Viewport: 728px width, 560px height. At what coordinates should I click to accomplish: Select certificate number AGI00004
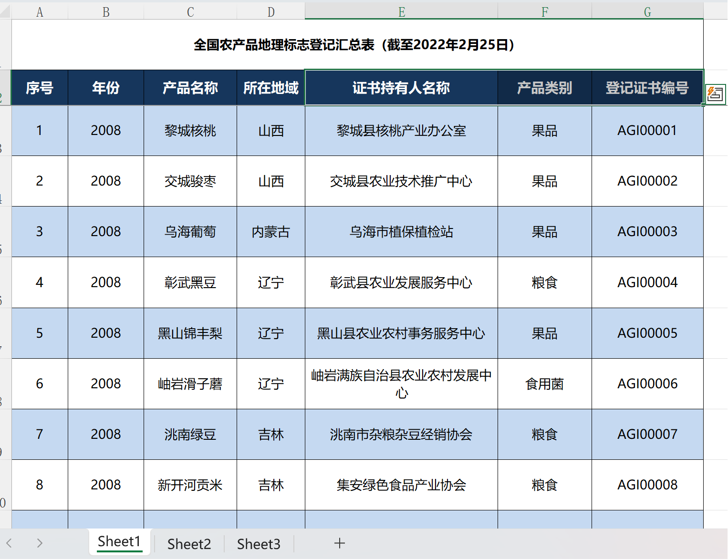(x=647, y=282)
